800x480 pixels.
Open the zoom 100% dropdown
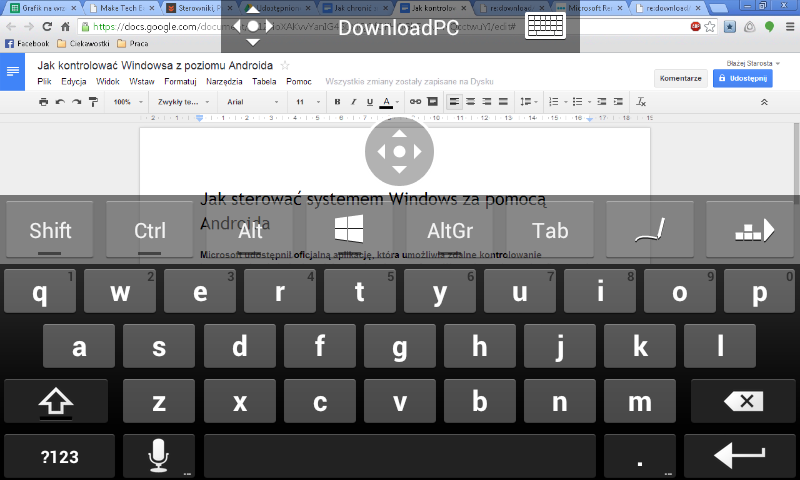128,102
